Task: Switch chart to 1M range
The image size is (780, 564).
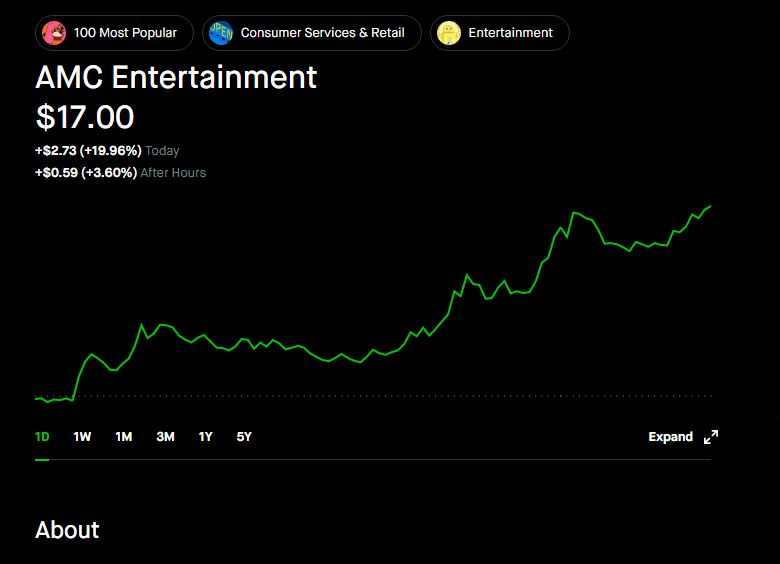Action: pos(124,437)
